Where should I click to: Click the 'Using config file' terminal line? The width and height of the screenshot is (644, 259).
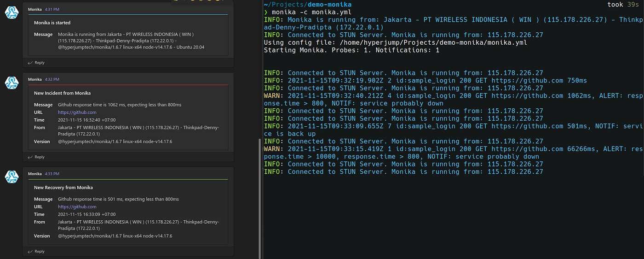point(395,42)
